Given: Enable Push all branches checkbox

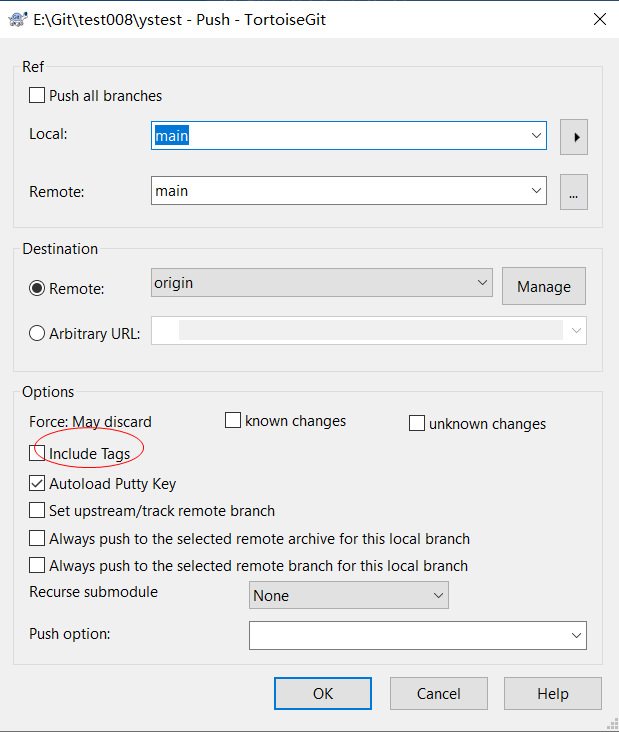Looking at the screenshot, I should (x=37, y=95).
